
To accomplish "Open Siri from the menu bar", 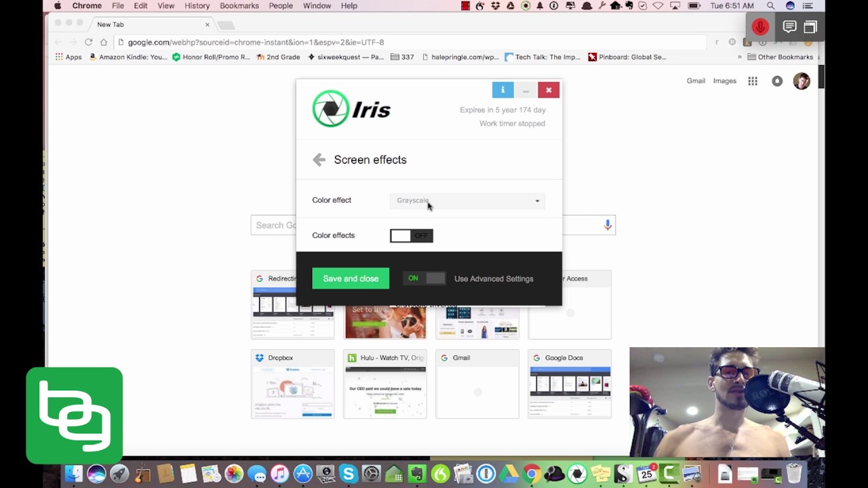I will (x=790, y=5).
